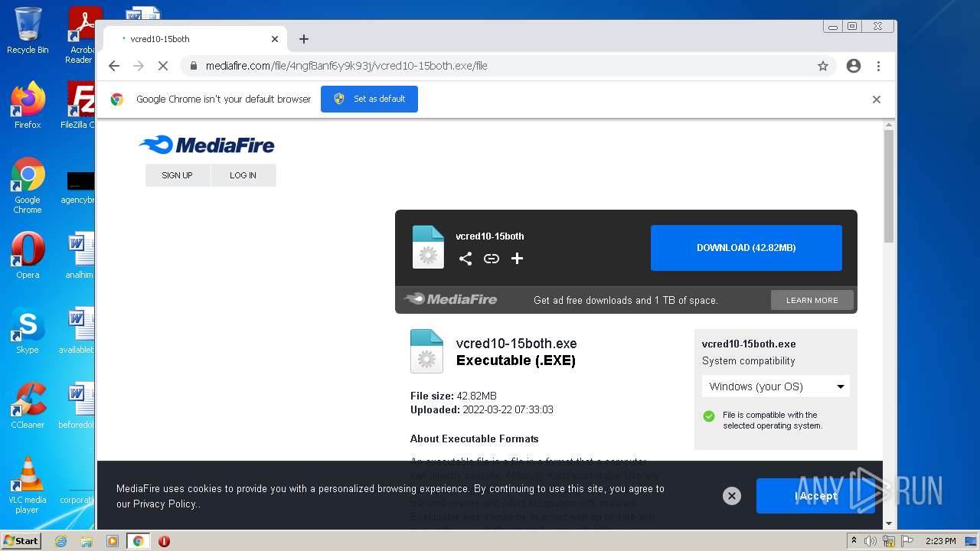Select the Google Chrome desktop shortcut
980x551 pixels.
pos(28,186)
